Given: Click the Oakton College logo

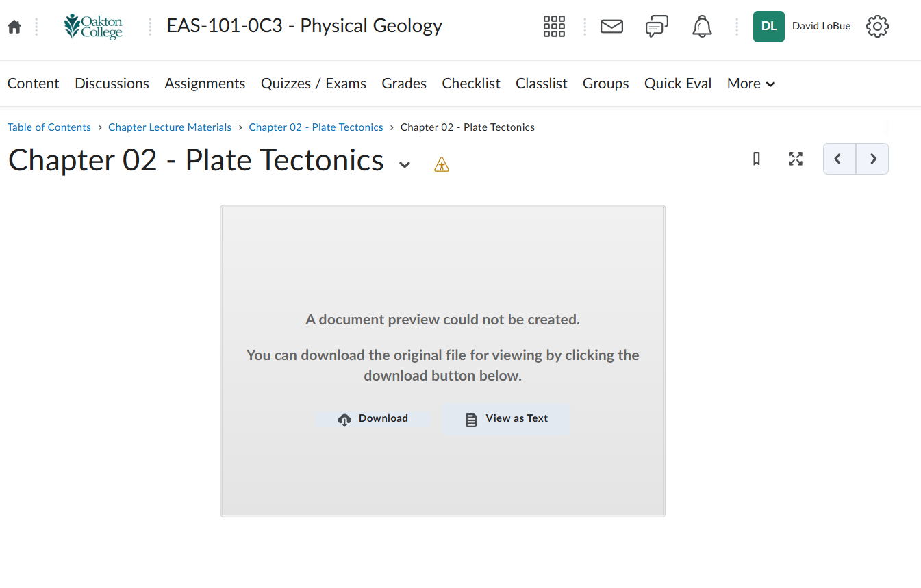Looking at the screenshot, I should [93, 27].
